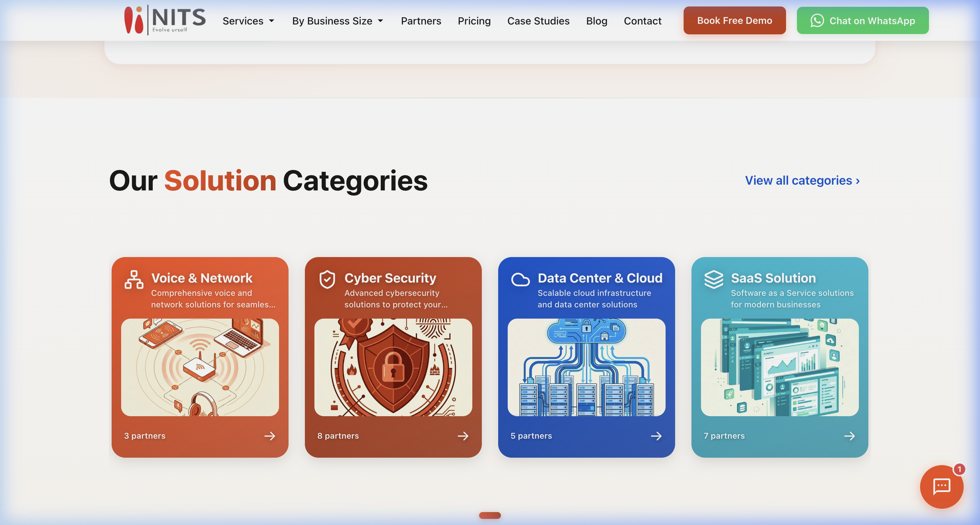Viewport: 980px width, 525px height.
Task: Click the 8 partners text
Action: point(338,436)
